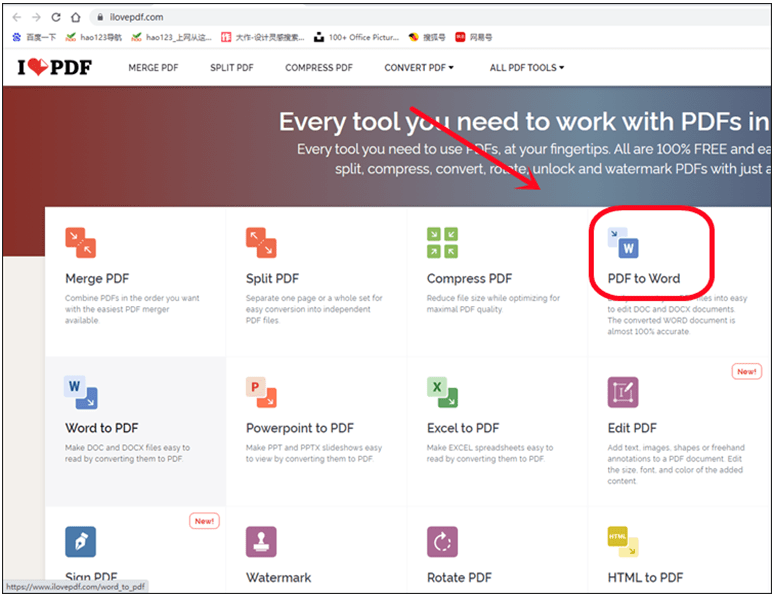This screenshot has height=597, width=775.
Task: Expand the ALL PDF TOOLS dropdown
Action: point(526,68)
